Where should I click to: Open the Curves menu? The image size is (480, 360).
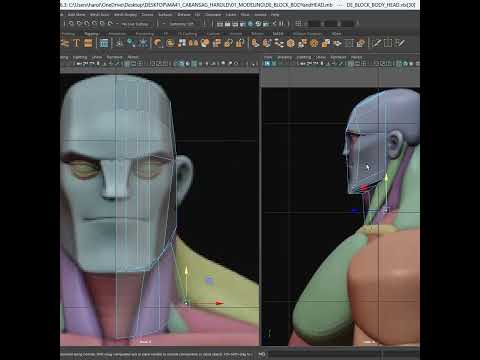coord(147,15)
